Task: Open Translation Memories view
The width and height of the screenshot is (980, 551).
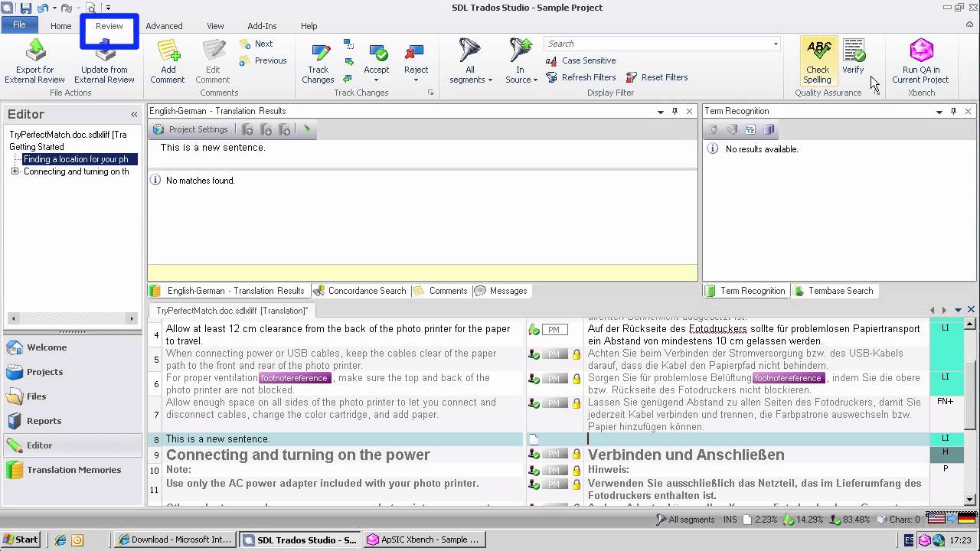Action: 73,470
